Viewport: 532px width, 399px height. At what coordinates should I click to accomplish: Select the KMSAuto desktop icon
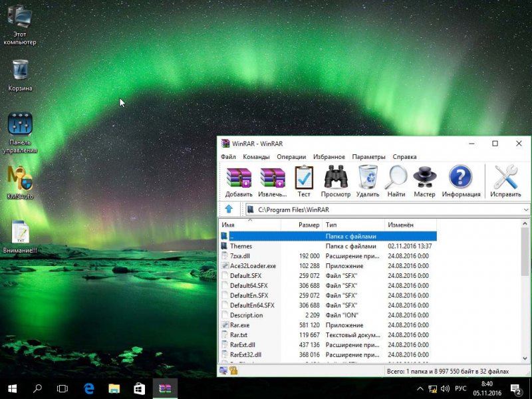coord(20,184)
